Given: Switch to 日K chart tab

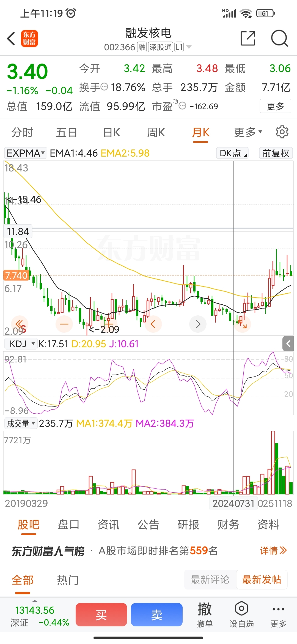Looking at the screenshot, I should click(111, 132).
